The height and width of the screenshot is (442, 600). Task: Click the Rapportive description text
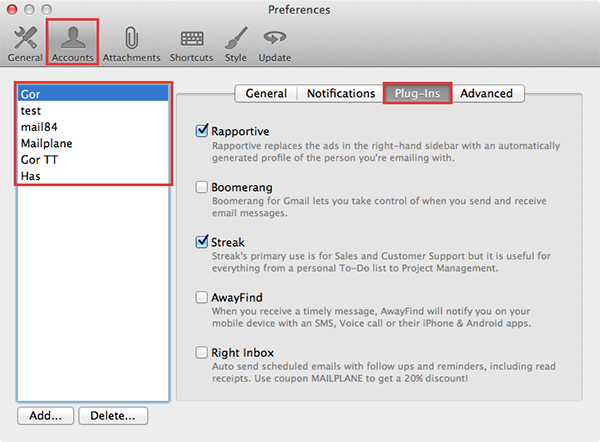386,152
